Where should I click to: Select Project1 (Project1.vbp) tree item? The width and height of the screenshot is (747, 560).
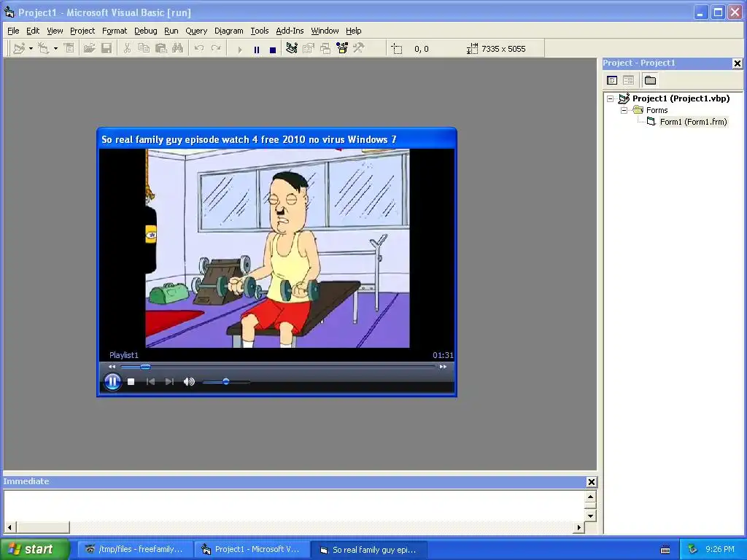point(681,98)
